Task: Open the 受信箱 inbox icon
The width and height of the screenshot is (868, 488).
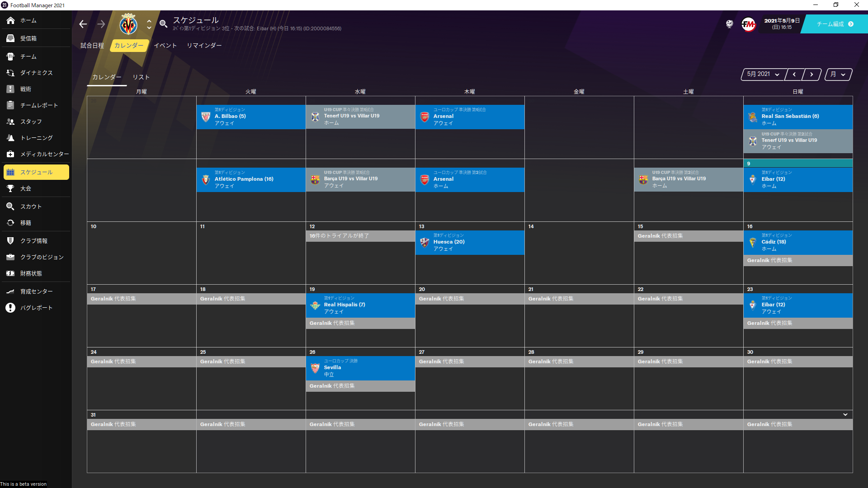Action: (x=10, y=38)
